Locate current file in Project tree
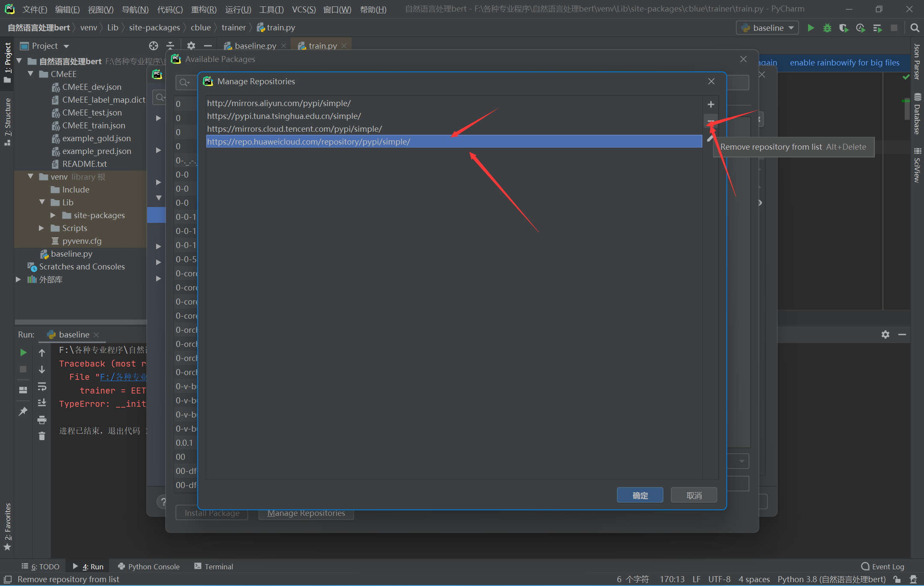 [x=154, y=46]
